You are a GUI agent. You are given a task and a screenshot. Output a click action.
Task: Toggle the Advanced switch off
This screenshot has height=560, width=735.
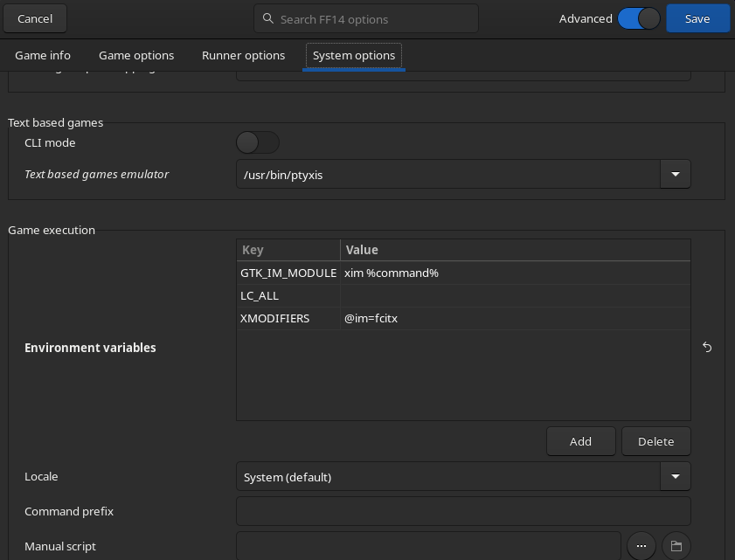tap(638, 18)
